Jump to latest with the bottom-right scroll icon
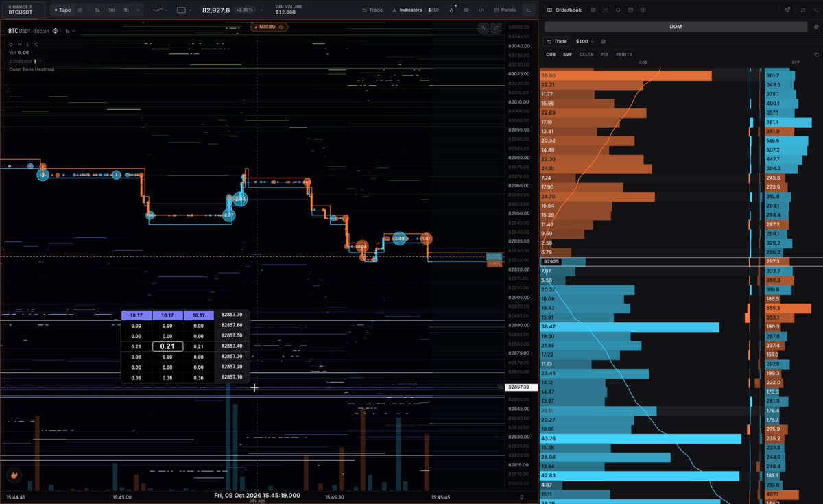 [521, 496]
